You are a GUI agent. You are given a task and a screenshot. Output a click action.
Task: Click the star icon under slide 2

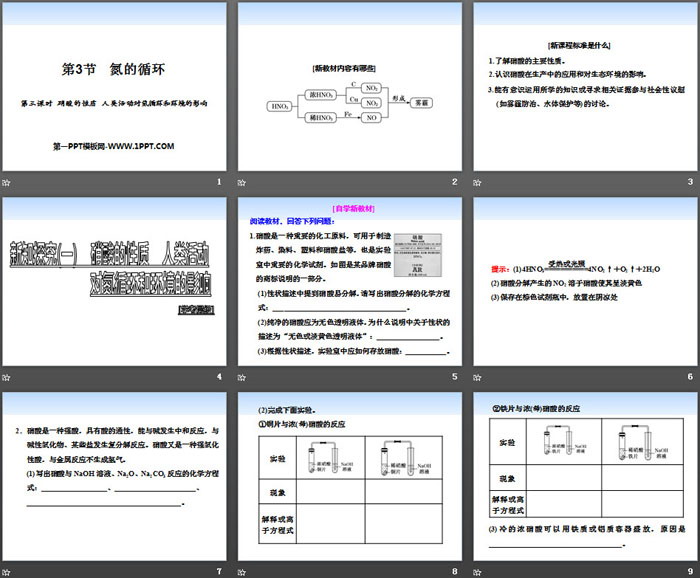[x=241, y=182]
